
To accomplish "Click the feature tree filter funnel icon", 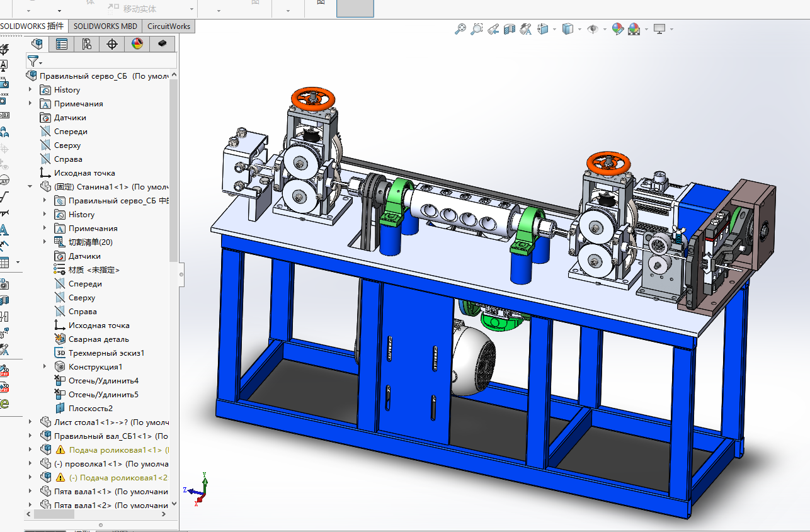I will tap(33, 60).
